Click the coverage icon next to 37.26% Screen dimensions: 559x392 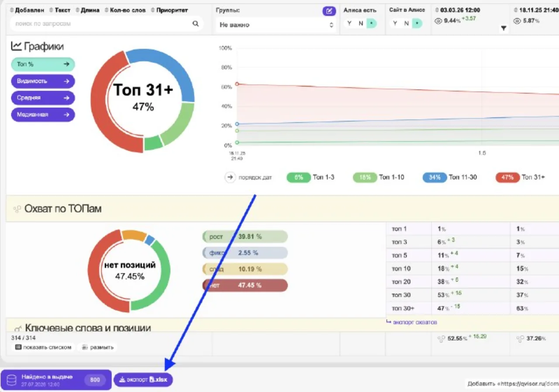pyautogui.click(x=520, y=339)
